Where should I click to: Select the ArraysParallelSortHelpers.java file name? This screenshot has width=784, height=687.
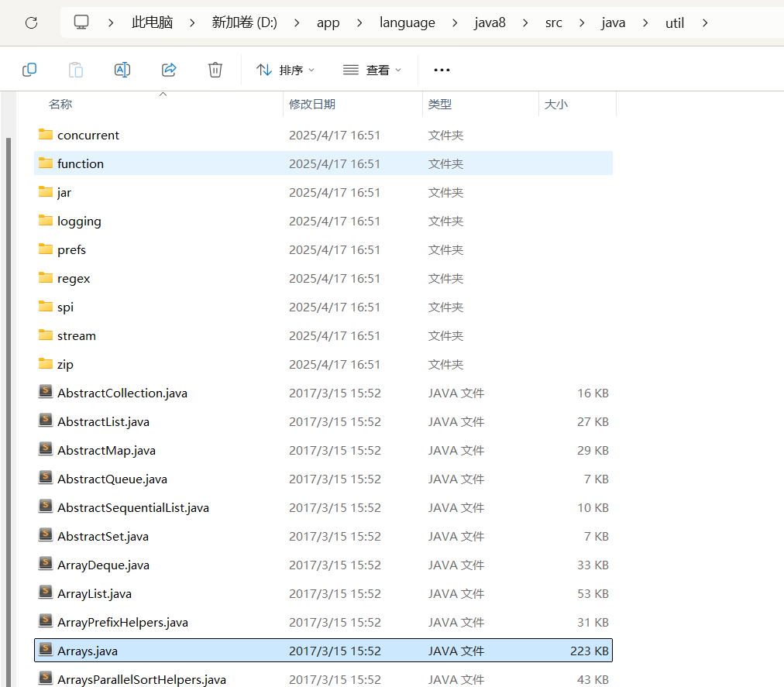click(142, 680)
